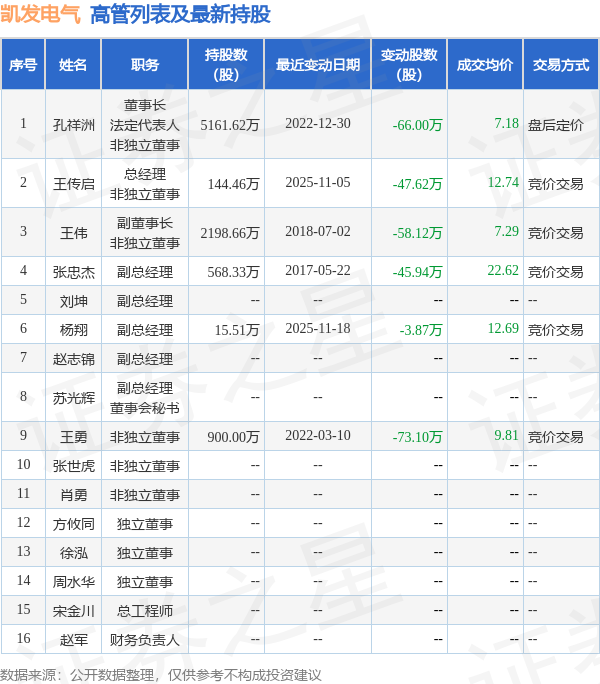Select the column header 最近变动日期

[318, 65]
